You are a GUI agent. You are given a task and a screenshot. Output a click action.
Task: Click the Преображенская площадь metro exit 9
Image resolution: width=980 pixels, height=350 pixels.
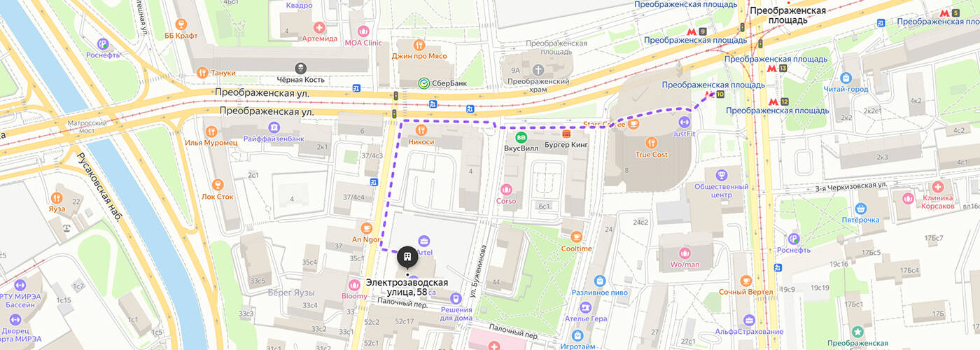tap(696, 31)
